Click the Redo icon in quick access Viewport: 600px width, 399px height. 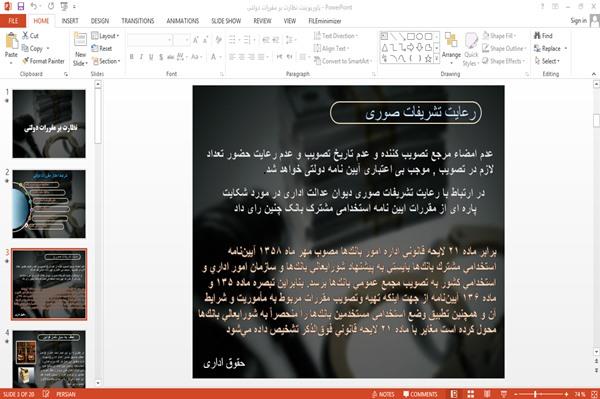(51, 6)
